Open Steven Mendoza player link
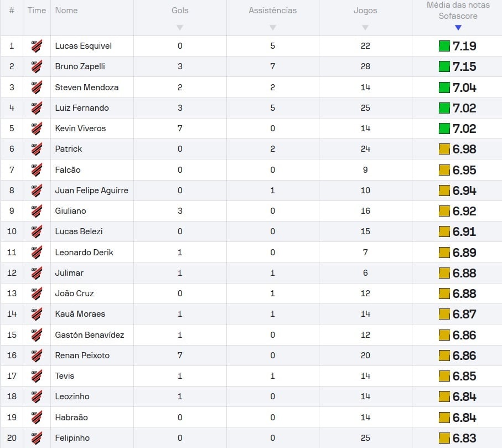The width and height of the screenshot is (502, 448). [86, 87]
